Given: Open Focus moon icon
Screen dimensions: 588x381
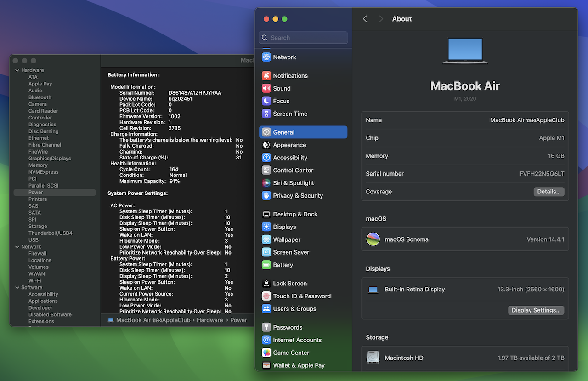Looking at the screenshot, I should click(x=266, y=101).
